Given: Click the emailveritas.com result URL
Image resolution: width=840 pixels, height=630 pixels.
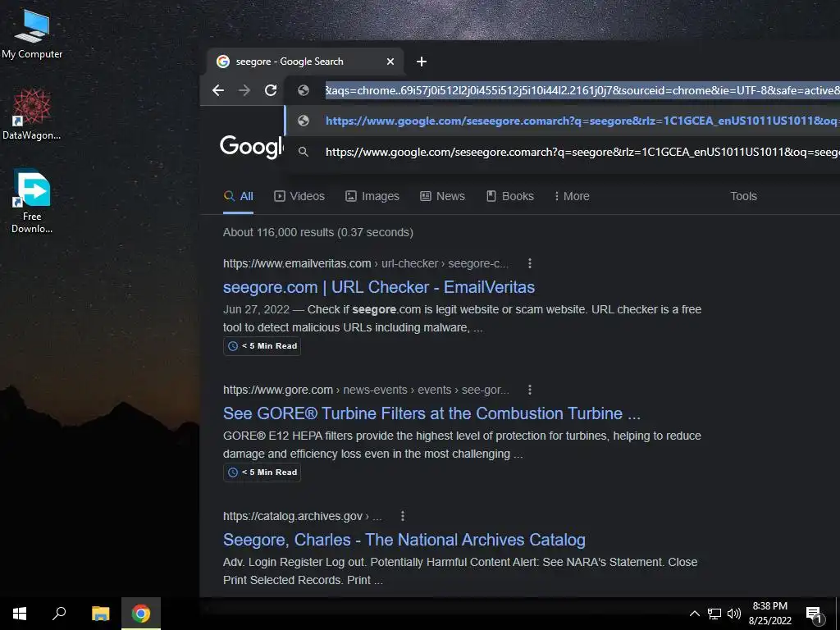Looking at the screenshot, I should point(366,263).
